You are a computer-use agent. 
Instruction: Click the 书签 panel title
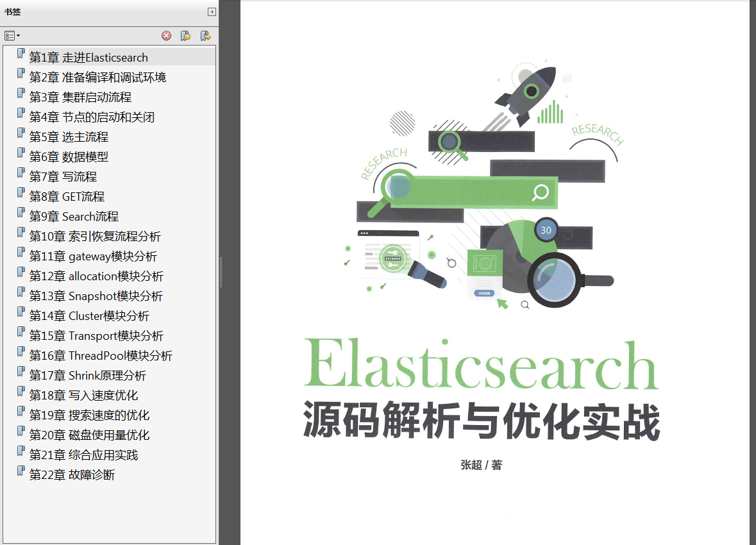tap(13, 12)
